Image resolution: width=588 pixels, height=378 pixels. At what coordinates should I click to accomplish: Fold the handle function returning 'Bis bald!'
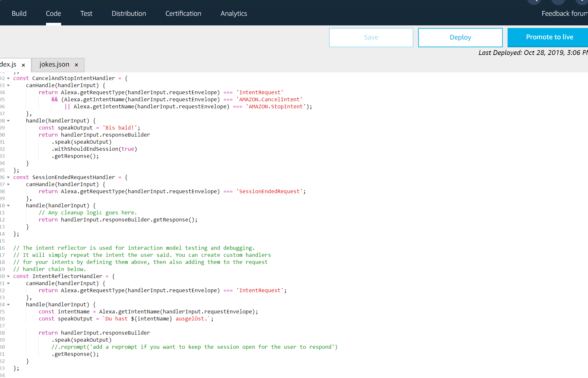click(x=8, y=121)
